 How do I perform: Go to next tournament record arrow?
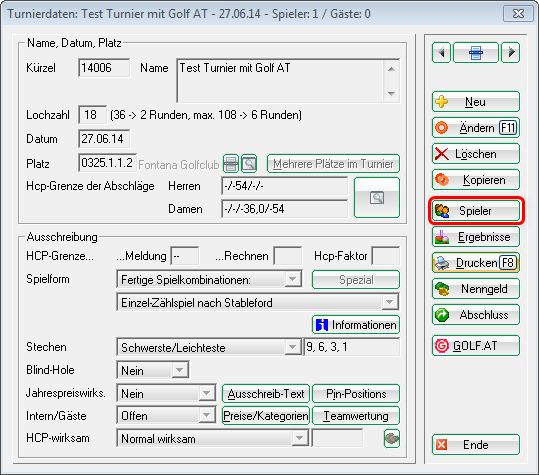[x=510, y=53]
